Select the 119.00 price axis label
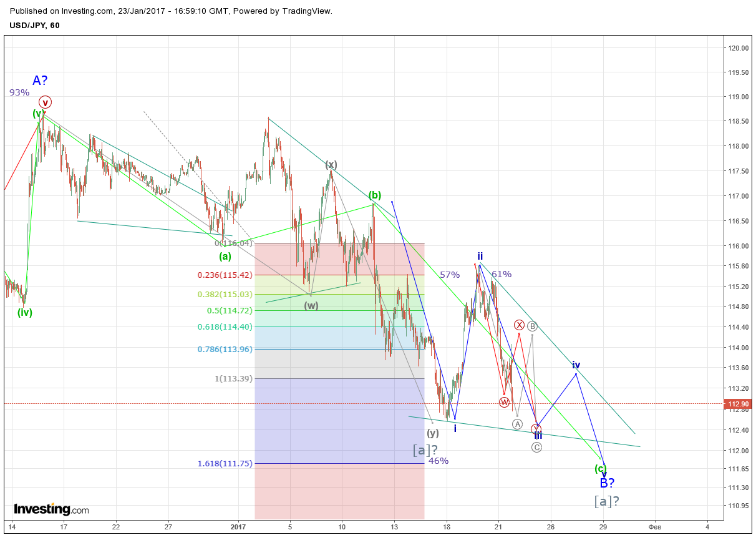This screenshot has width=756, height=535. coord(738,97)
